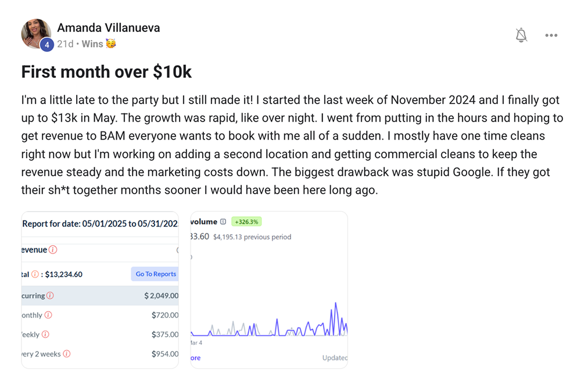Open Amanda Villanueva's profile name link
This screenshot has height=378, width=588.
pos(108,28)
